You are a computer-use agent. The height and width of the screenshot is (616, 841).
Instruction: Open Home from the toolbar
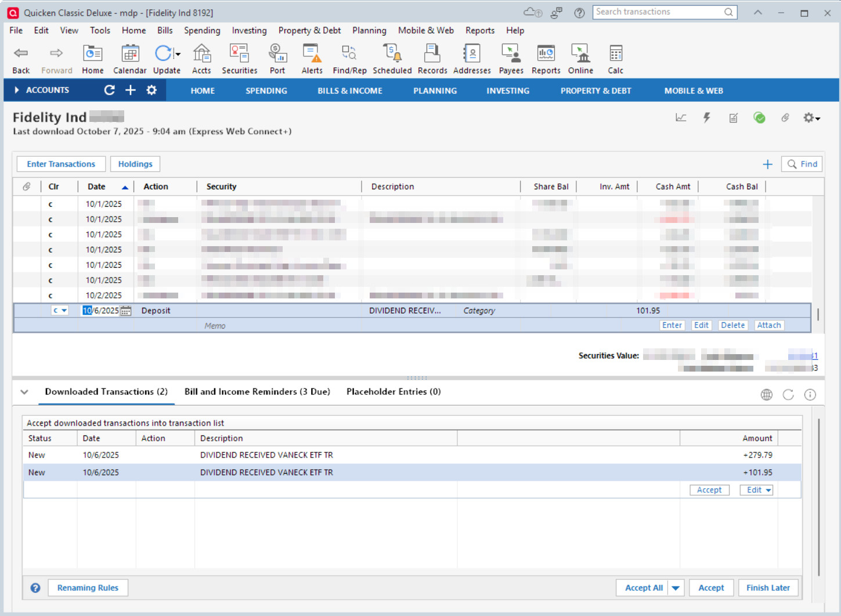pos(93,59)
